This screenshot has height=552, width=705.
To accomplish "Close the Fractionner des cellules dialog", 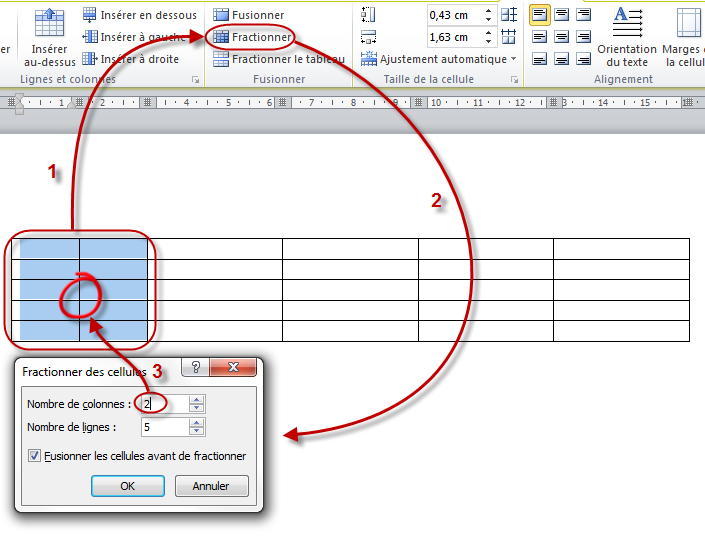I will pyautogui.click(x=233, y=367).
